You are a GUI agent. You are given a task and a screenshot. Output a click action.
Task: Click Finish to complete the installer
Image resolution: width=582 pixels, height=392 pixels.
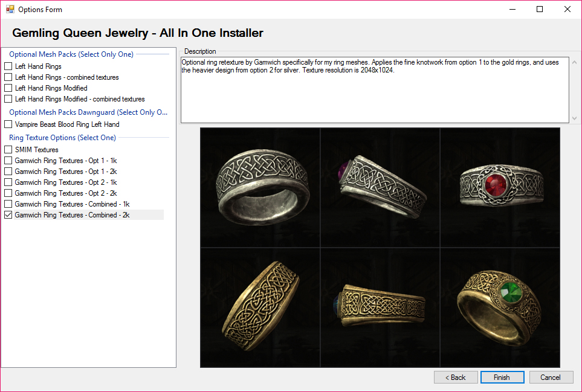tap(502, 377)
